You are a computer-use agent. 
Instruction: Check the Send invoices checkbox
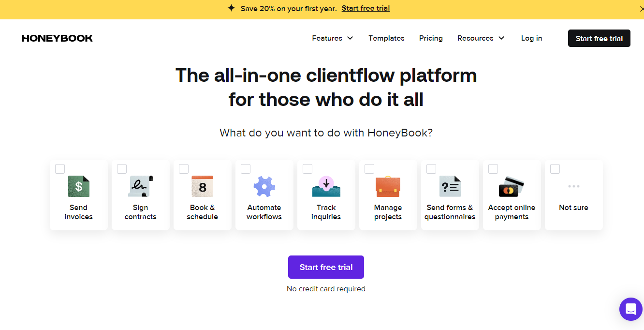(x=60, y=169)
